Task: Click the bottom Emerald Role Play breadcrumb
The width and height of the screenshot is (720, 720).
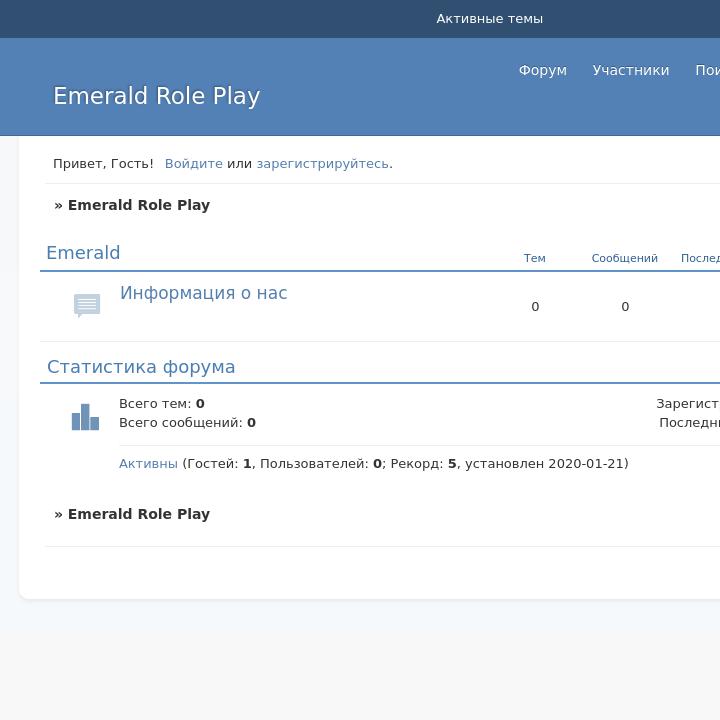Action: coord(138,514)
